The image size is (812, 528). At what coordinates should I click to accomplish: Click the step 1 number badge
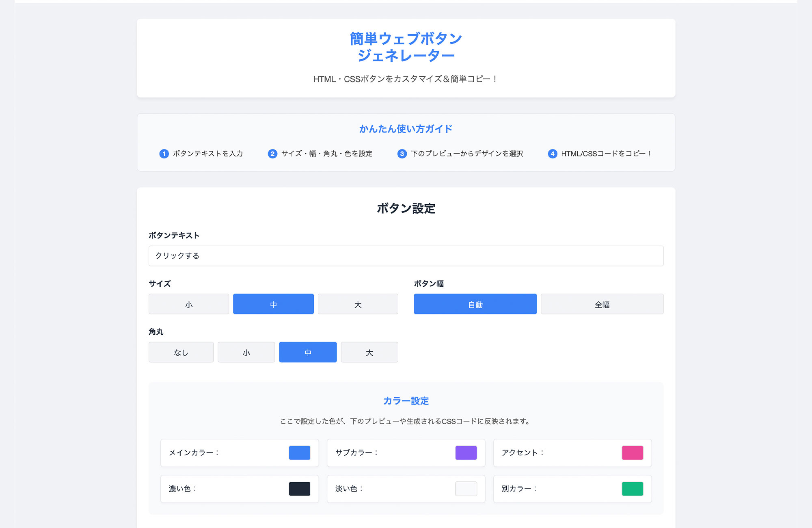pyautogui.click(x=164, y=154)
